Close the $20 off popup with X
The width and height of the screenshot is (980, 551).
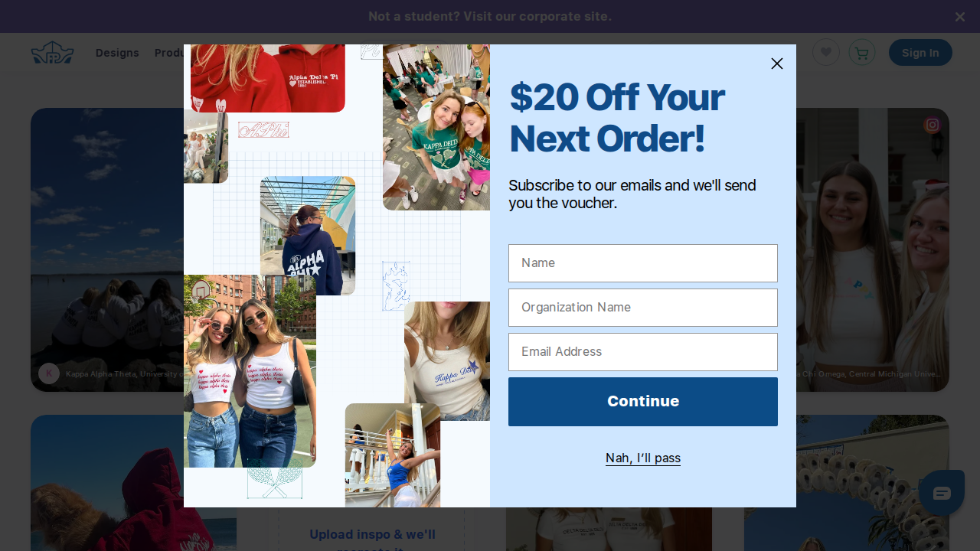pyautogui.click(x=777, y=64)
